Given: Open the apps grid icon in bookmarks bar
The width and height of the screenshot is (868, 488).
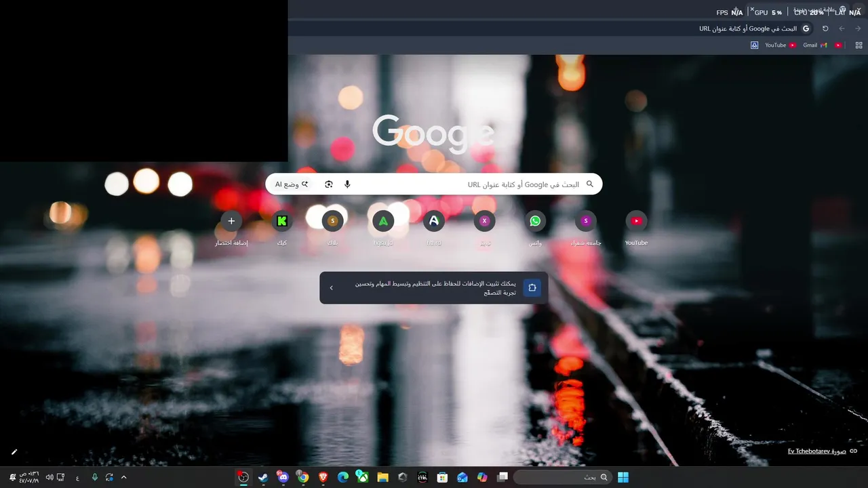Looking at the screenshot, I should [859, 45].
